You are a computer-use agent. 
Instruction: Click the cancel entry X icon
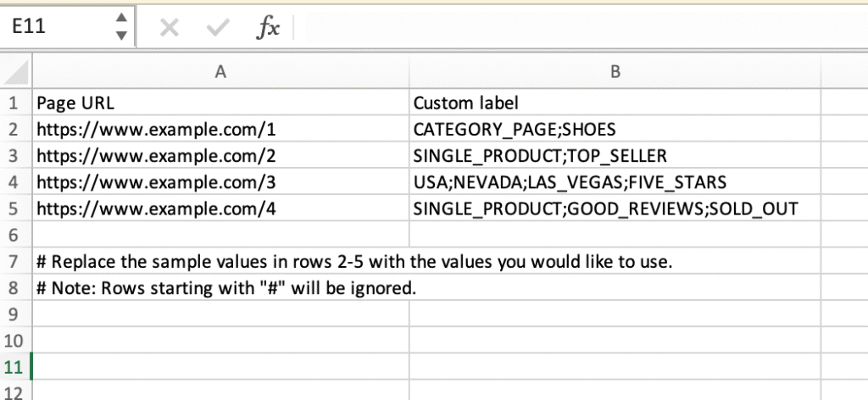(170, 28)
